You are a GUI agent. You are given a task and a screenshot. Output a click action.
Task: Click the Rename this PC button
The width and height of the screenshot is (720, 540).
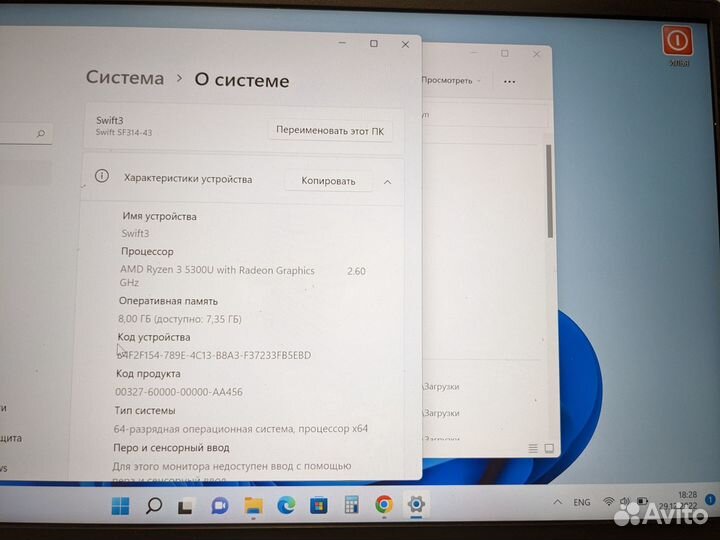pyautogui.click(x=330, y=131)
